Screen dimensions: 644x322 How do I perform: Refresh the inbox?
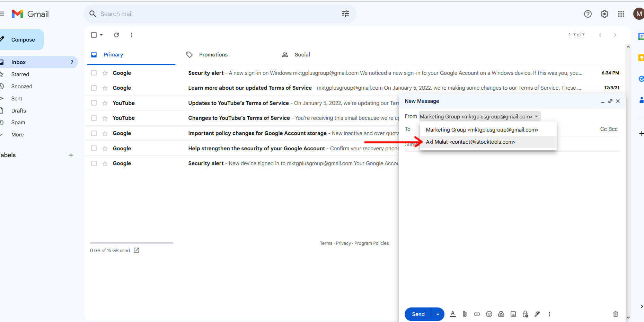116,35
